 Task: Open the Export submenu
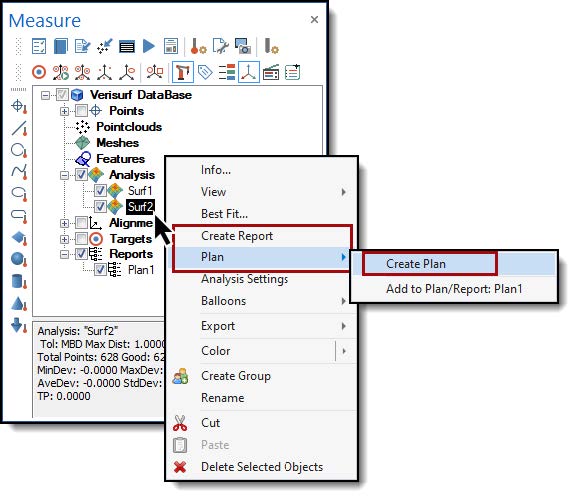click(x=261, y=326)
